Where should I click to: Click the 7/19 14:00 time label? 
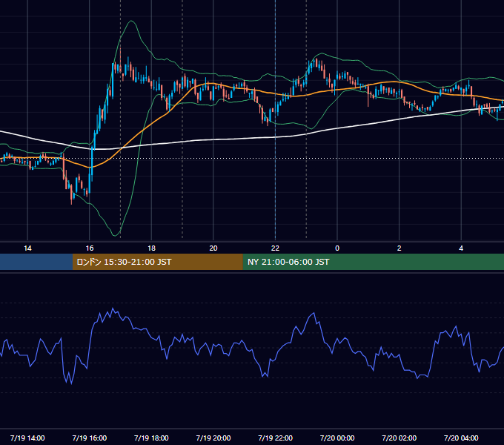tap(27, 438)
